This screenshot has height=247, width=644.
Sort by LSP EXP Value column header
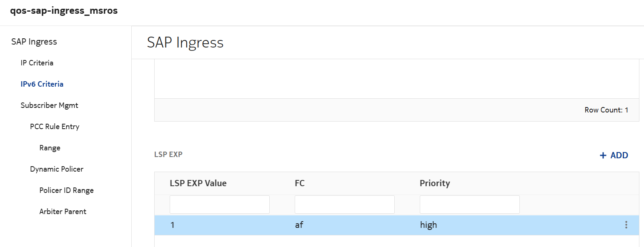[x=198, y=183]
